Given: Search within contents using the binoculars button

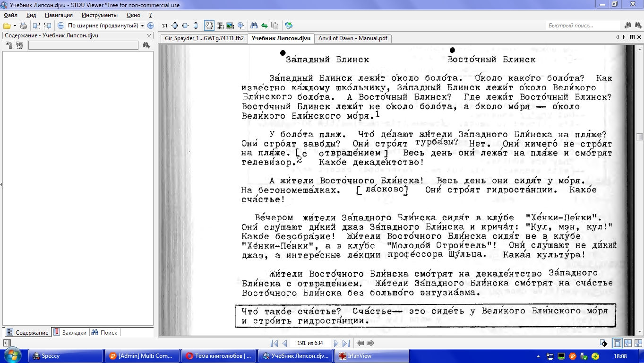Looking at the screenshot, I should [x=146, y=45].
